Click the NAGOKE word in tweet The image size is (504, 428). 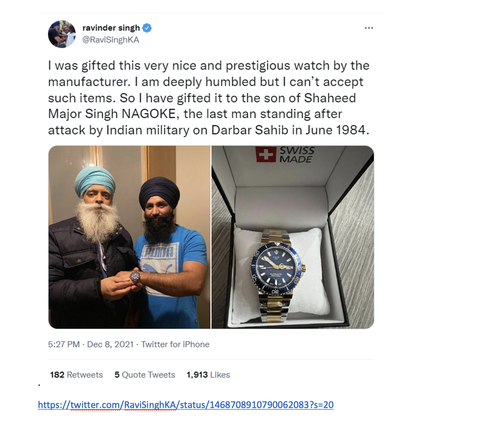tap(149, 114)
